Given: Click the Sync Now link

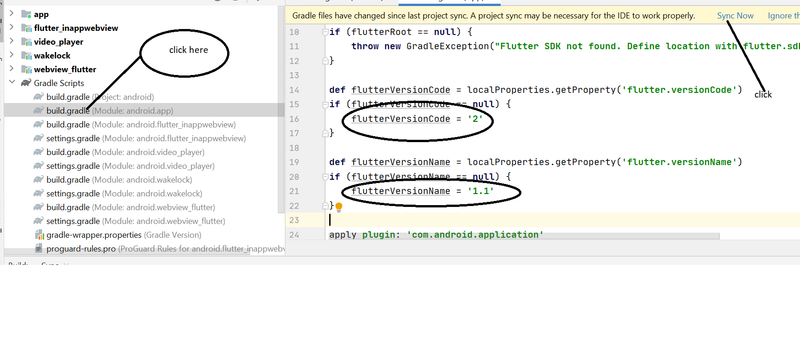Looking at the screenshot, I should click(735, 16).
